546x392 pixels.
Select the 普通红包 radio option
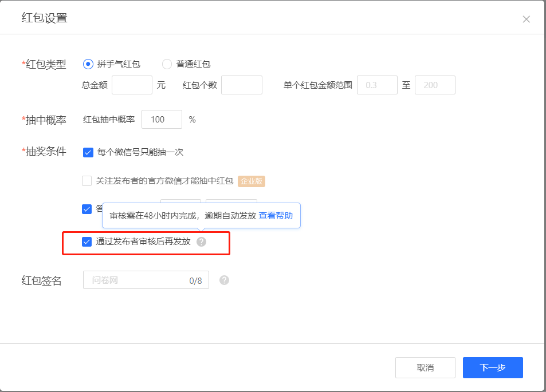coord(167,64)
